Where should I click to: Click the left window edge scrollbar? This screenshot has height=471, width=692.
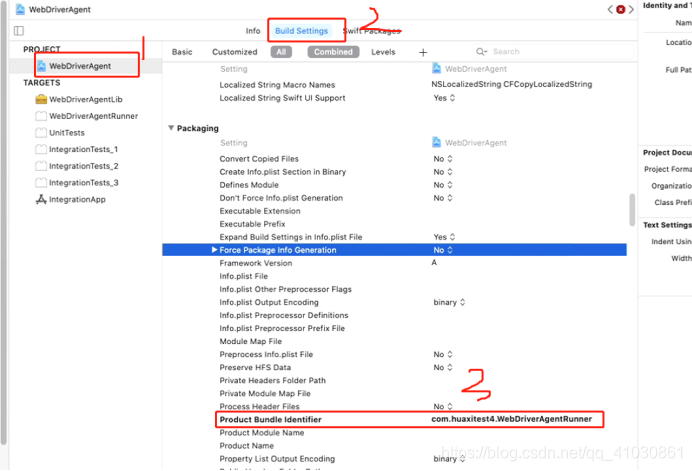[4, 223]
